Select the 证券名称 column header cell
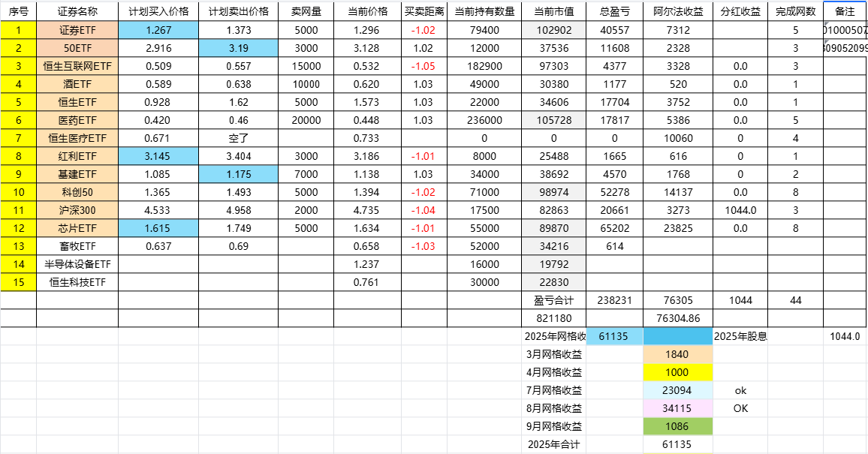Image resolution: width=868 pixels, height=454 pixels. pyautogui.click(x=77, y=11)
